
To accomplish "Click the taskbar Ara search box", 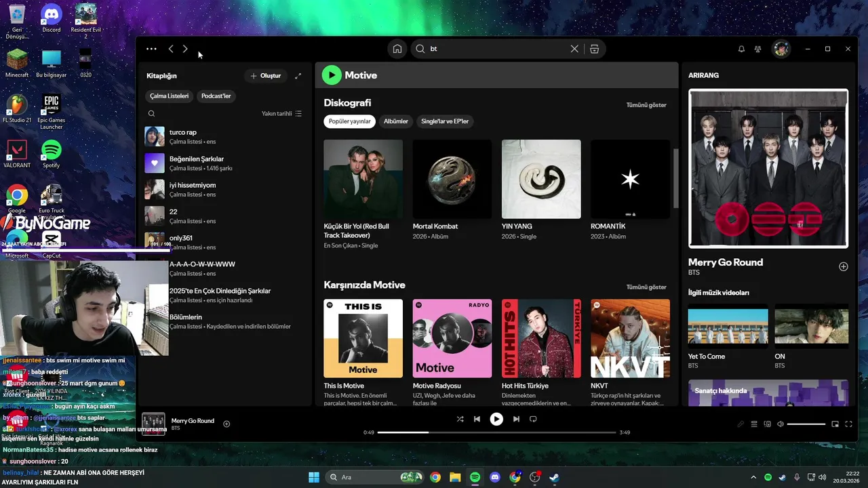I will pyautogui.click(x=375, y=477).
